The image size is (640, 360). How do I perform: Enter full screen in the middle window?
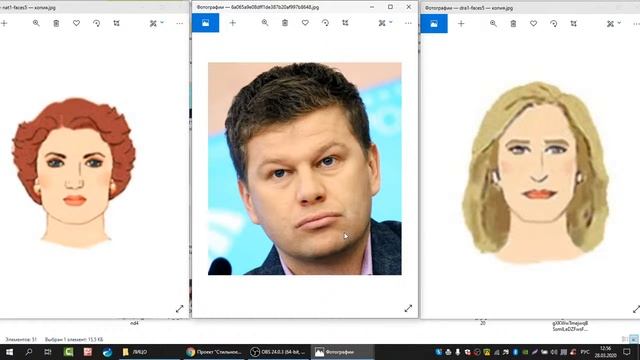pyautogui.click(x=408, y=309)
